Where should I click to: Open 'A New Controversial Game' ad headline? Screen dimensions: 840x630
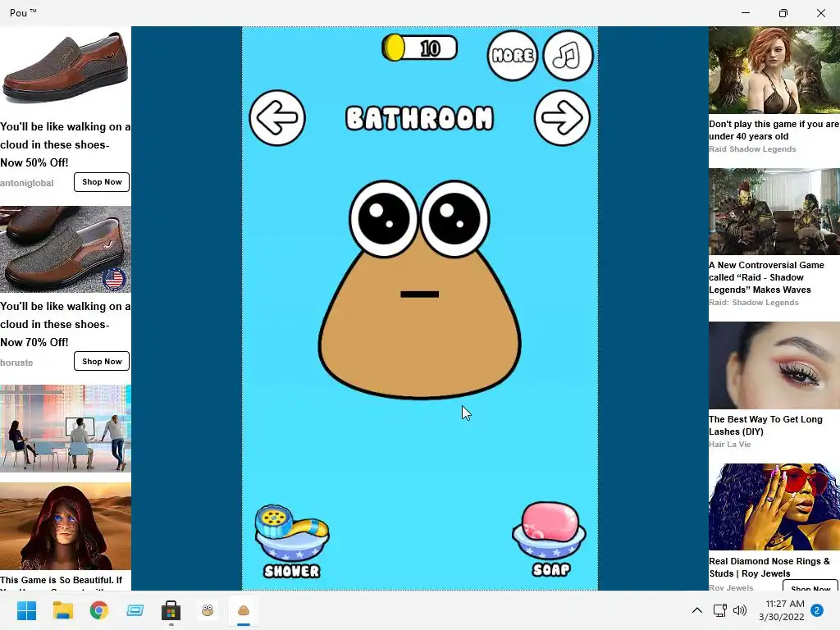(x=766, y=277)
